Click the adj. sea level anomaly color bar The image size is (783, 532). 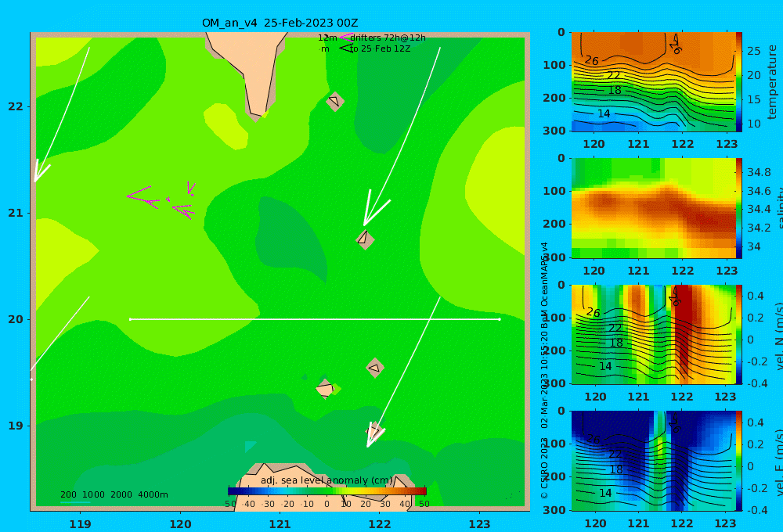pyautogui.click(x=327, y=491)
